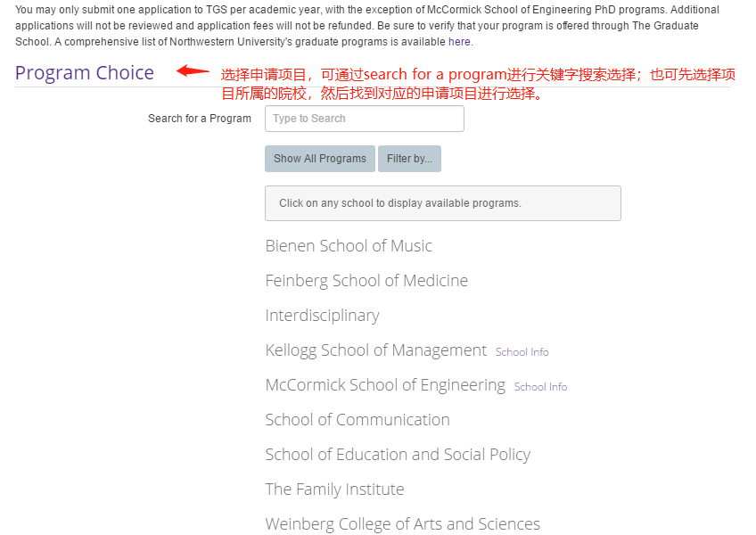Expand Weinberg College of Arts and Sciences

click(x=402, y=523)
